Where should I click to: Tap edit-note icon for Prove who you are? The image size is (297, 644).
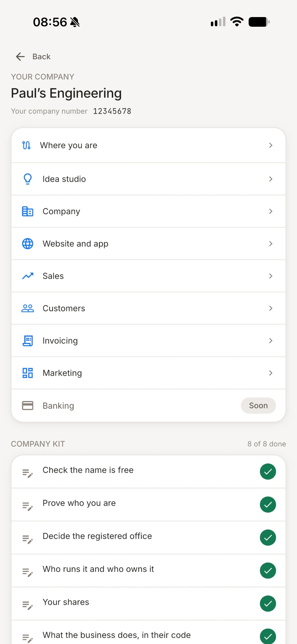tap(28, 506)
